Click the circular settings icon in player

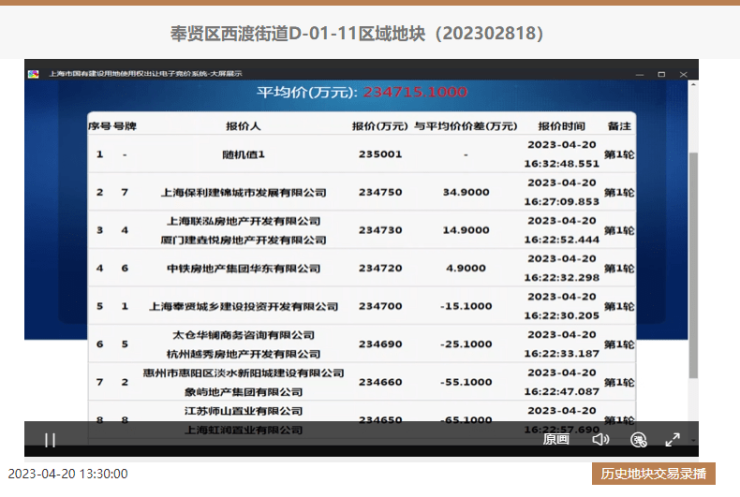pos(639,440)
